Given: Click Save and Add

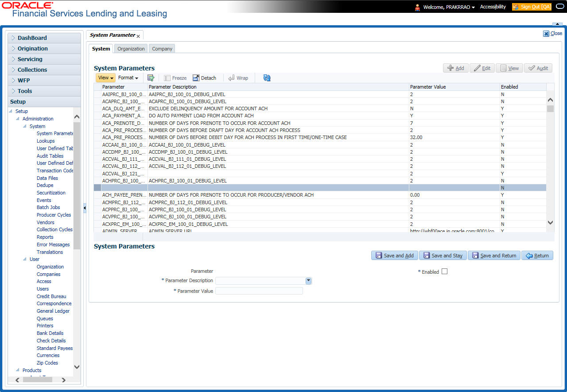Looking at the screenshot, I should [x=395, y=256].
